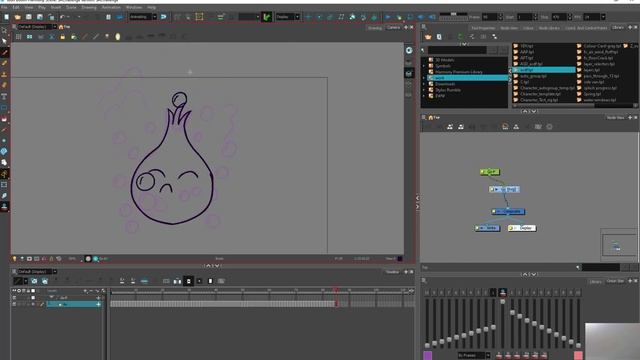Switch to the Drawing view tab
This screenshot has height=360, width=640.
click(x=375, y=28)
